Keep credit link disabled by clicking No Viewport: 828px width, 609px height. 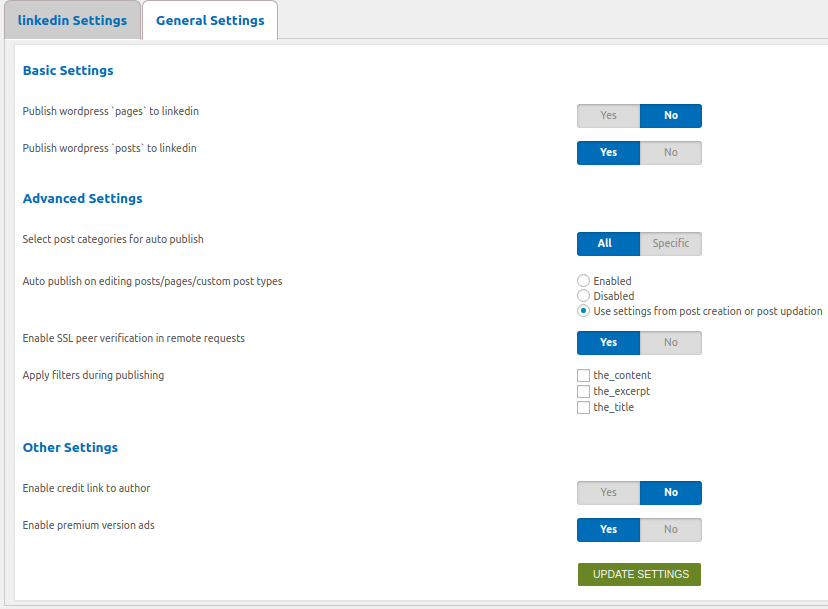click(x=670, y=492)
